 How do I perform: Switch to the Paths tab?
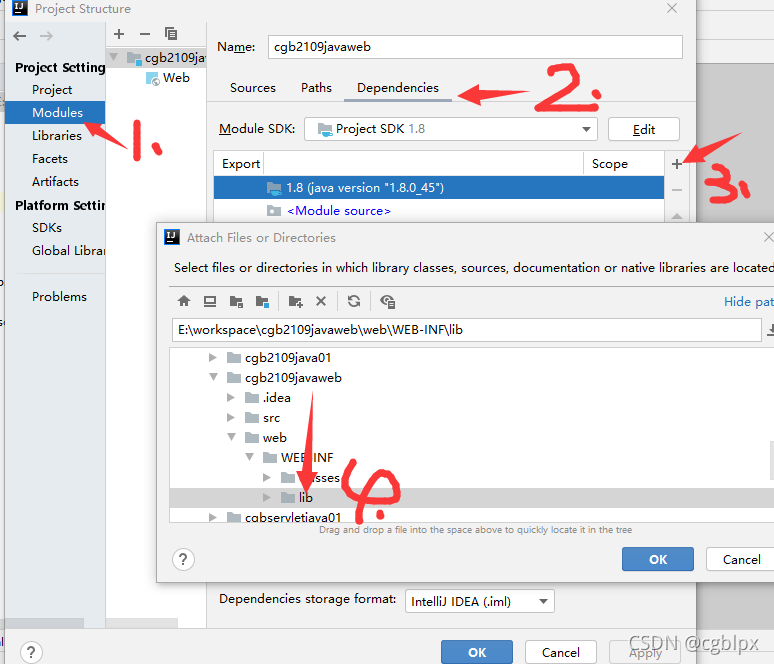point(316,88)
